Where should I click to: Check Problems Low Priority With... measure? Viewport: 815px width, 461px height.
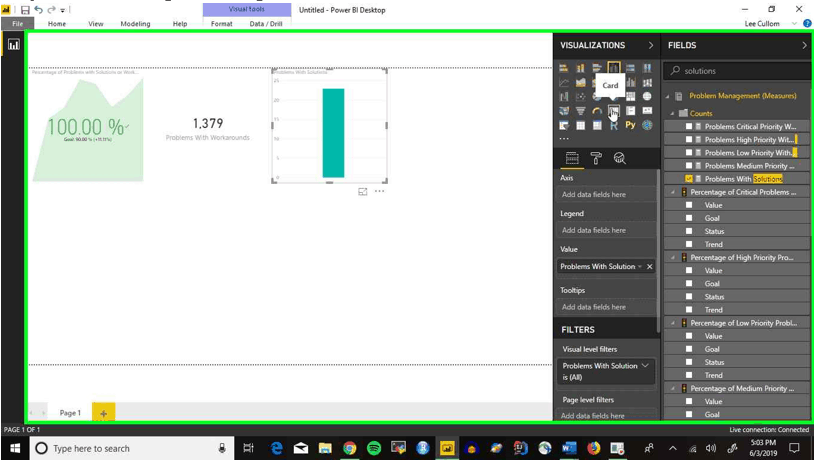point(689,152)
